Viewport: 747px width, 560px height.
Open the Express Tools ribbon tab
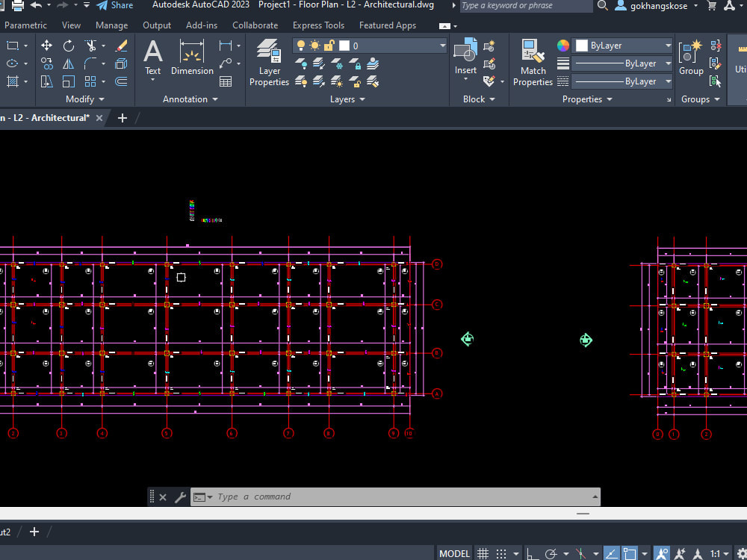tap(318, 25)
